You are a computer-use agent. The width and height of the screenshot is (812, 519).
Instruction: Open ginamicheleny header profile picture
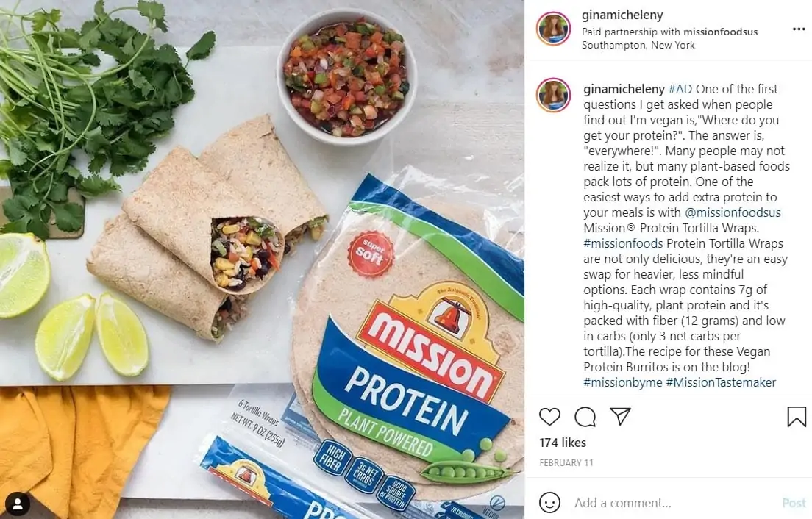(x=553, y=29)
